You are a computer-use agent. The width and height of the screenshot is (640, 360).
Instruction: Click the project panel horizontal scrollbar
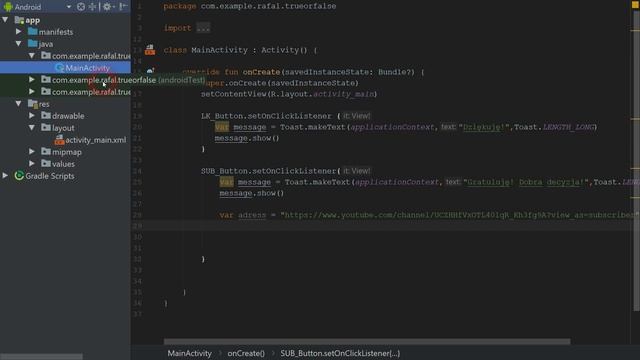[41, 357]
